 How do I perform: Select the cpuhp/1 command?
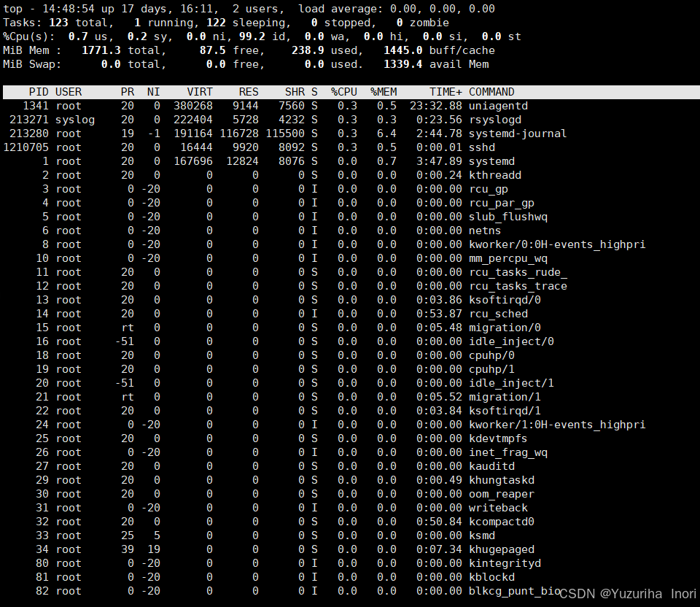coord(491,369)
